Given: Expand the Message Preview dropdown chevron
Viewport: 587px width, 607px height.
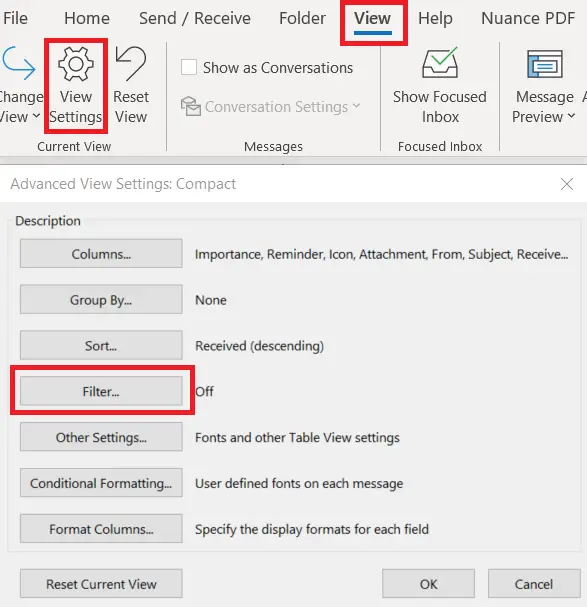Looking at the screenshot, I should point(572,116).
